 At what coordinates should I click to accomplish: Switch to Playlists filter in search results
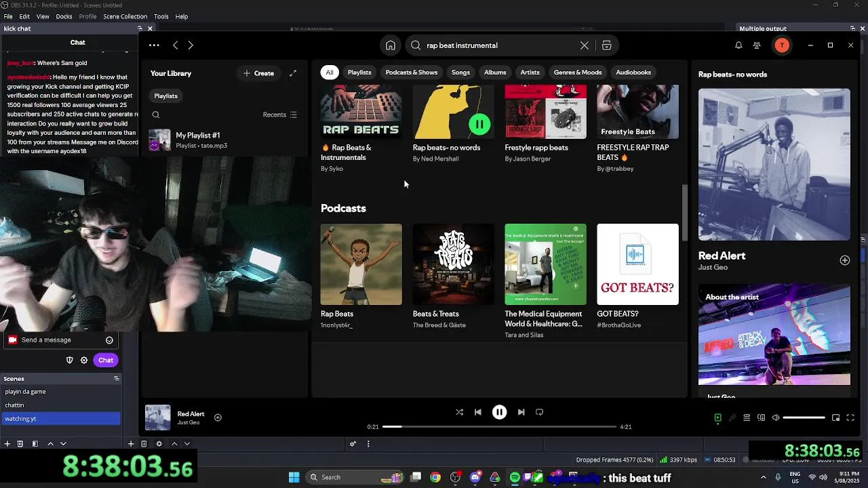[359, 73]
